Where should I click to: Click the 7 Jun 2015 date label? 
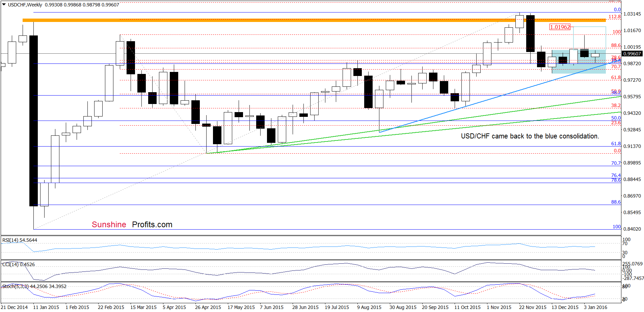coord(272,307)
